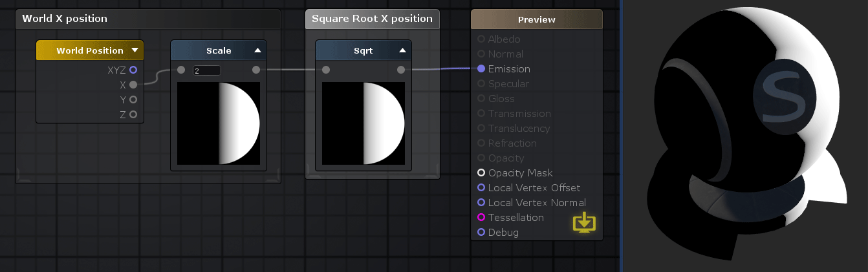Select the Square Root X position group title
Viewport: 868px width, 272px height.
tap(372, 19)
